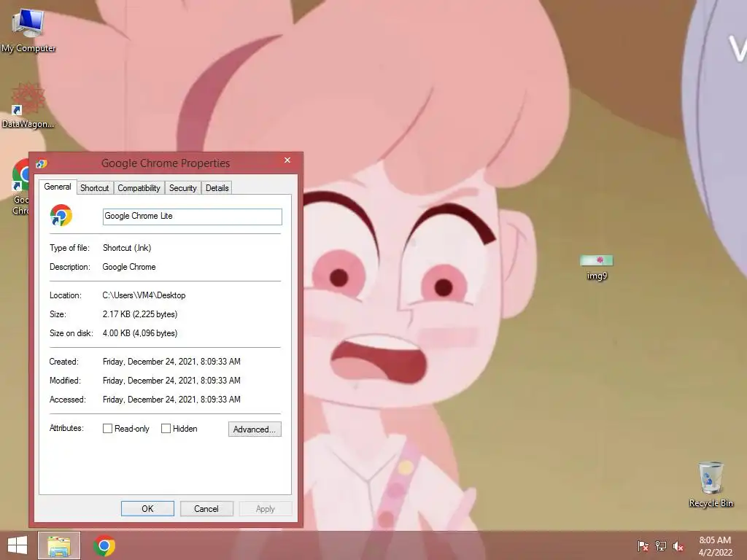This screenshot has width=747, height=560.
Task: Click the Windows Start button
Action: click(x=18, y=545)
